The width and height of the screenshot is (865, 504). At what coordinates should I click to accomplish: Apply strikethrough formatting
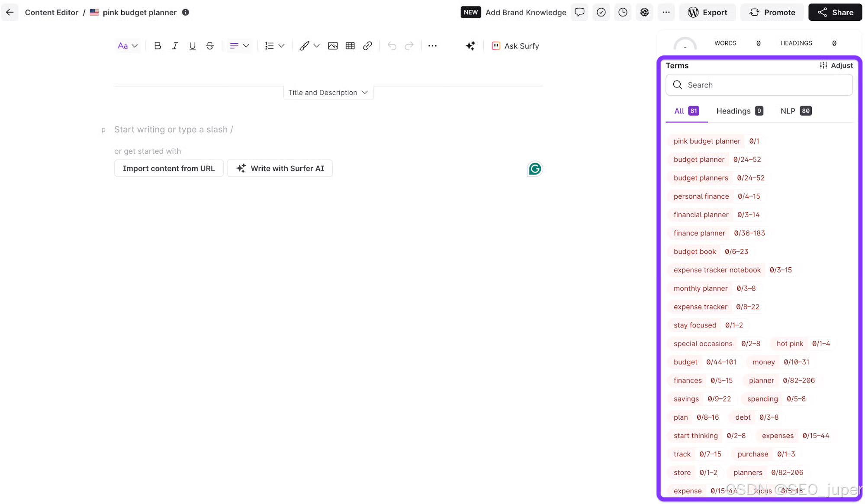click(x=210, y=46)
